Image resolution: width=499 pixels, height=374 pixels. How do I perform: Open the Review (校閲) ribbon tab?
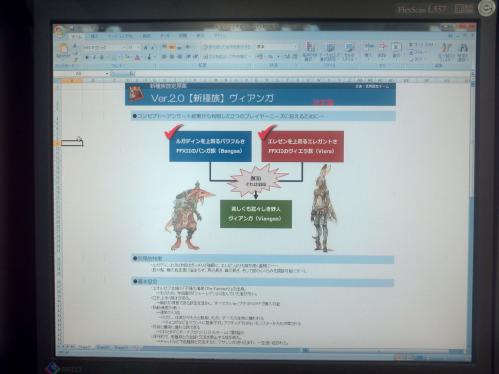pos(182,36)
